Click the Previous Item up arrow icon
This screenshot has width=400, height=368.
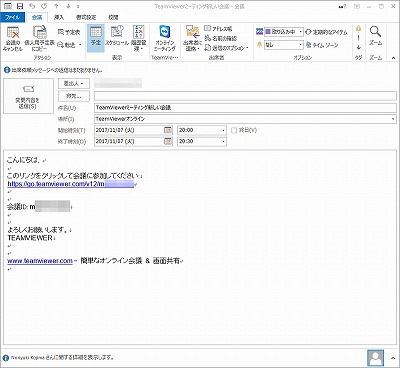[x=56, y=6]
